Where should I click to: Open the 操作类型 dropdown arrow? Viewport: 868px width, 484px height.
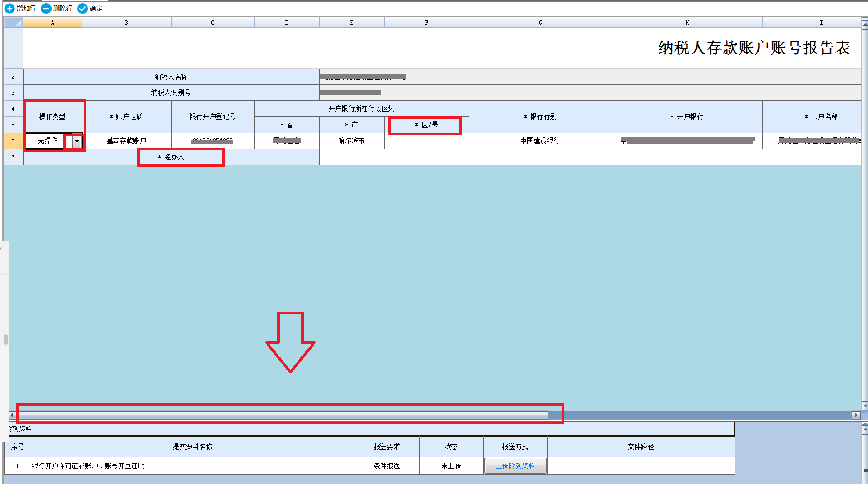tap(77, 141)
